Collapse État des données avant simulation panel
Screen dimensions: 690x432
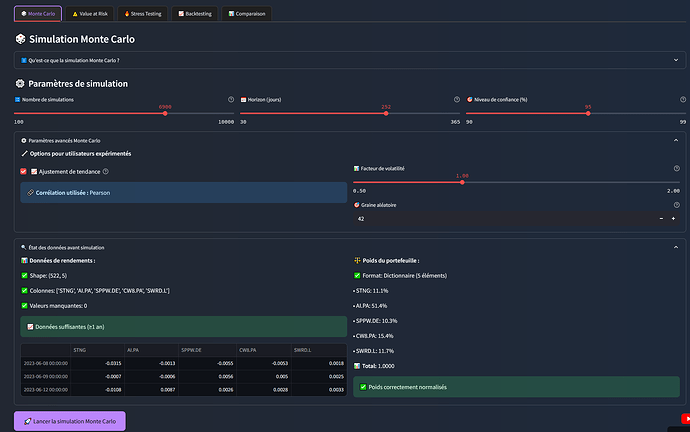(x=676, y=246)
